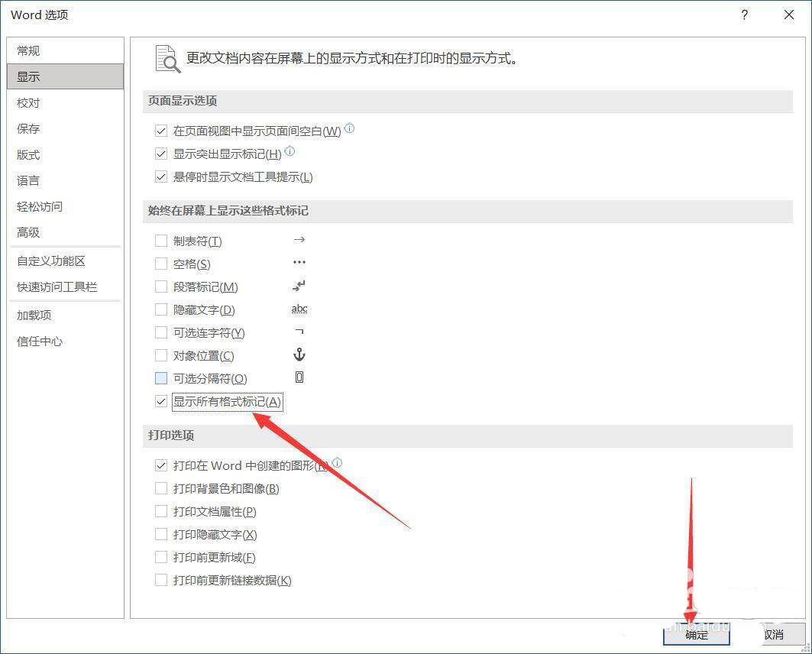Viewport: 812px width, 654px height.
Task: Click the paragraph mark symbol icon
Action: tap(299, 286)
